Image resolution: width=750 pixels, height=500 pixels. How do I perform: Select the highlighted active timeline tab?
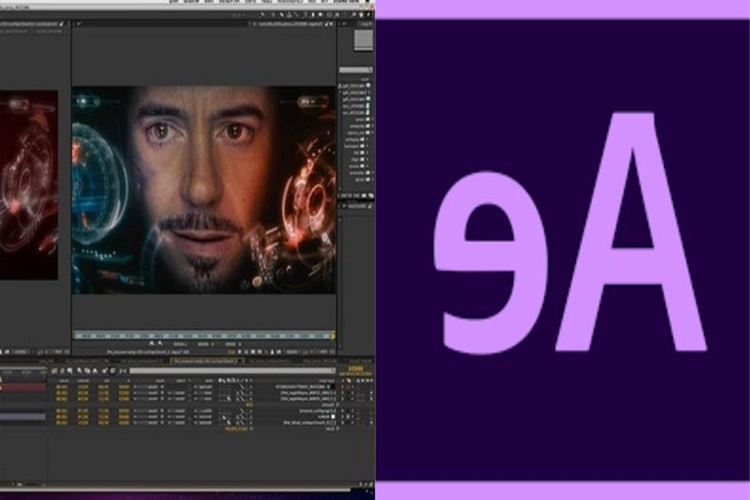click(205, 361)
